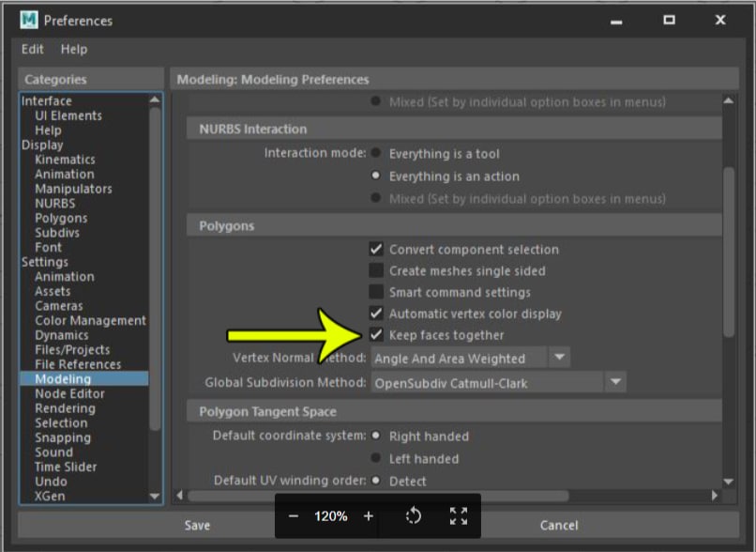Select Display category
The height and width of the screenshot is (552, 756).
coord(42,145)
